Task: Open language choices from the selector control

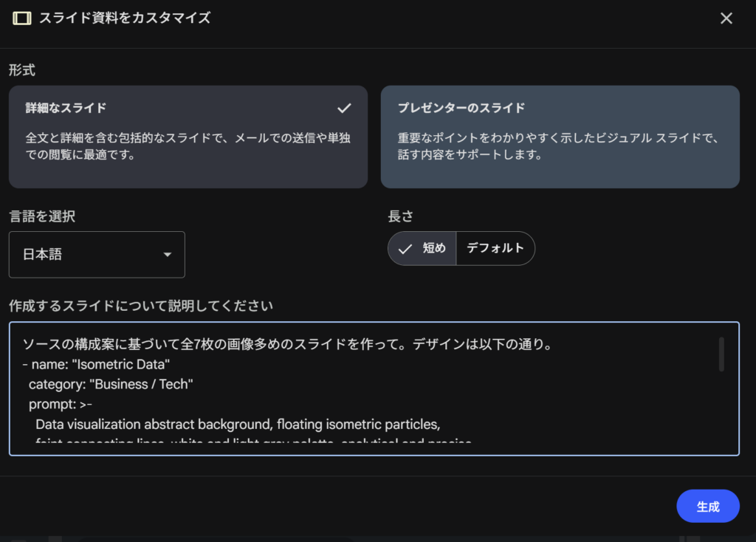Action: 96,254
